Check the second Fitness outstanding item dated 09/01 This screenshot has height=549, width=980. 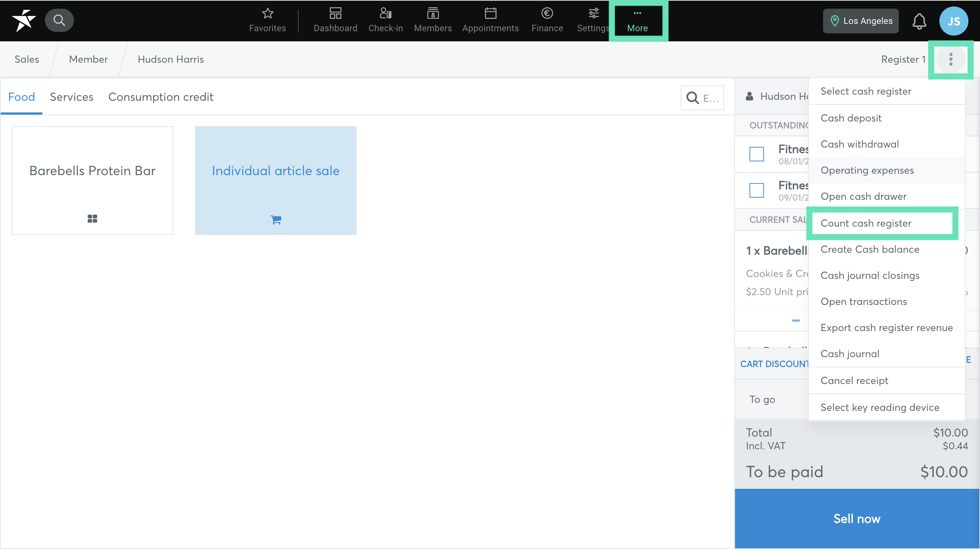click(x=756, y=190)
